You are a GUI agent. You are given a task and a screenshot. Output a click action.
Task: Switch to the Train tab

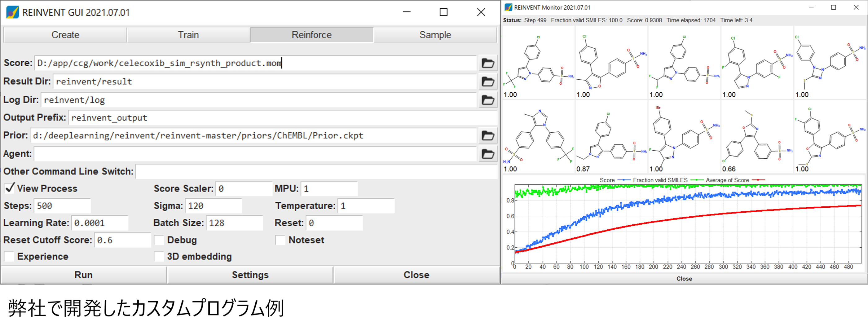tap(188, 35)
